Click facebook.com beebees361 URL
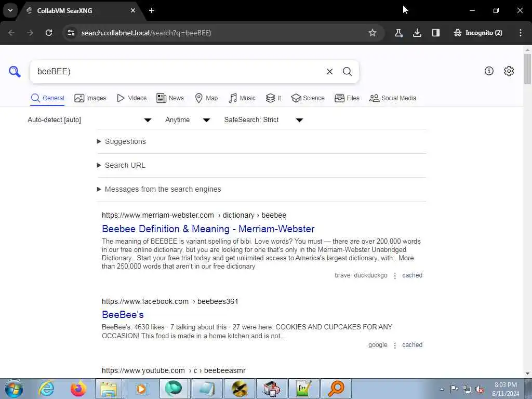This screenshot has height=399, width=532. pyautogui.click(x=170, y=301)
